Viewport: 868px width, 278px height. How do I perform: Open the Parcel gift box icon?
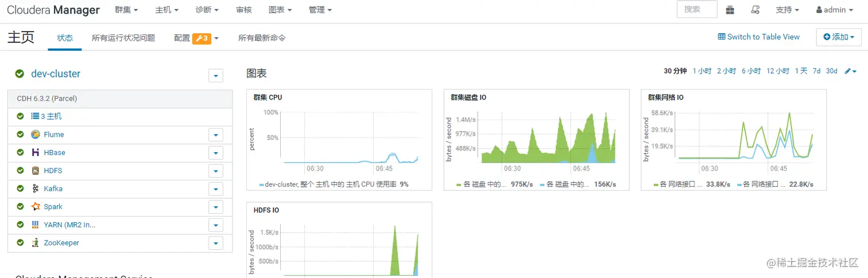730,10
